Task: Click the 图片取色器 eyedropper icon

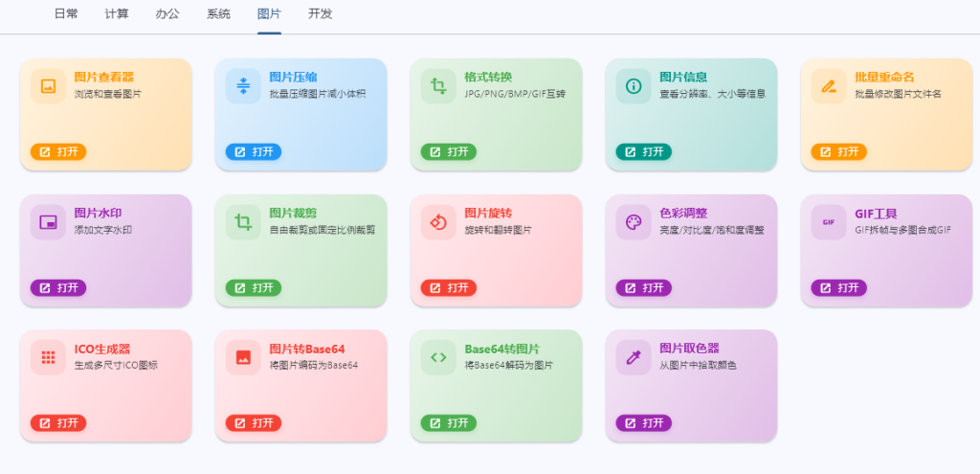Action: point(634,358)
